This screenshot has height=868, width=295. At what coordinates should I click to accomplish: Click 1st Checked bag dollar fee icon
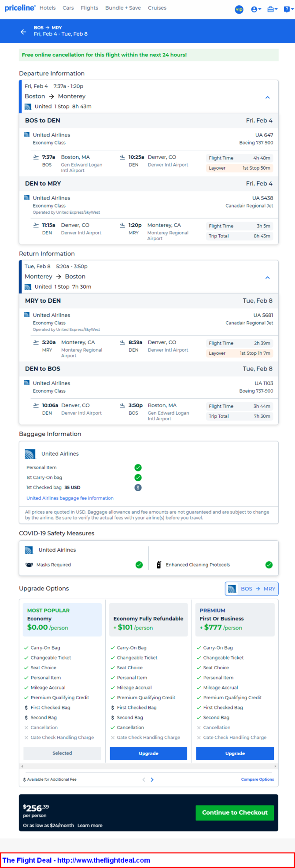pos(138,488)
